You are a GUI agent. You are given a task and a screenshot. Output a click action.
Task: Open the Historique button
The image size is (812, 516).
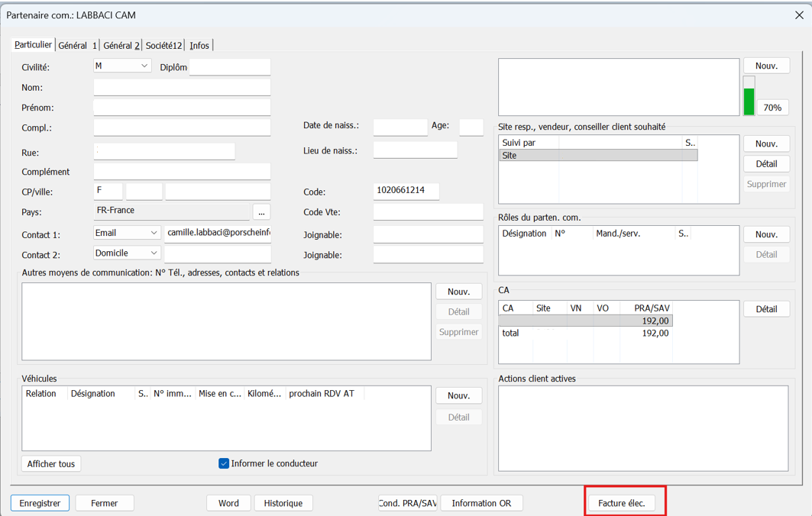[283, 503]
